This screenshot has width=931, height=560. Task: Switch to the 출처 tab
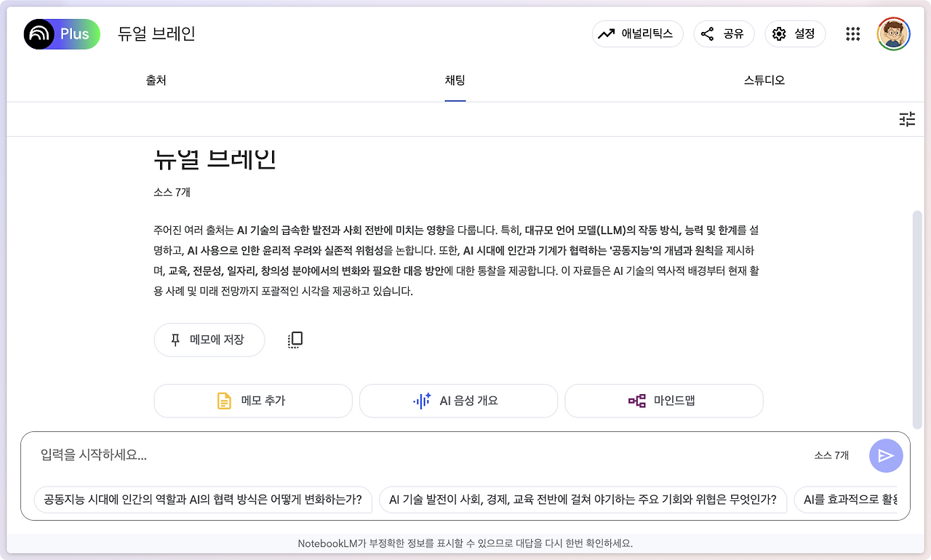click(x=156, y=80)
